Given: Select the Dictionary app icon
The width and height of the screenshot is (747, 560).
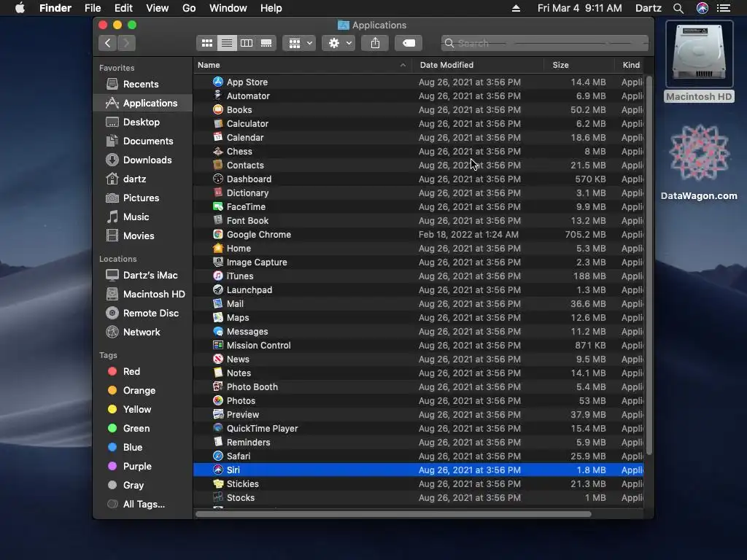Looking at the screenshot, I should pyautogui.click(x=217, y=192).
